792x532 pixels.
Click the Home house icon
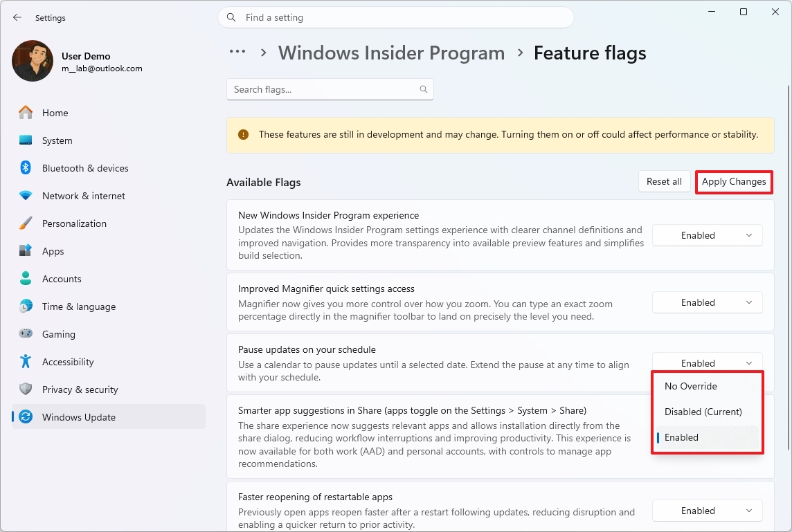(x=26, y=113)
